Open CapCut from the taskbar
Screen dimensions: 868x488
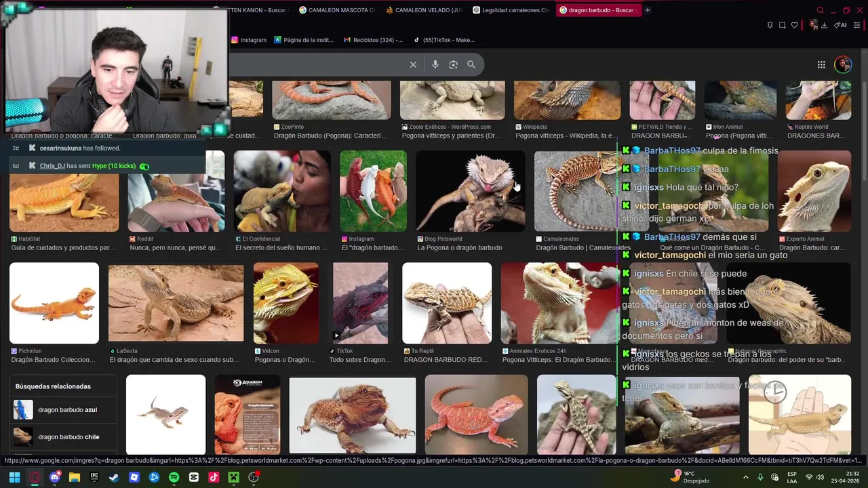(194, 477)
